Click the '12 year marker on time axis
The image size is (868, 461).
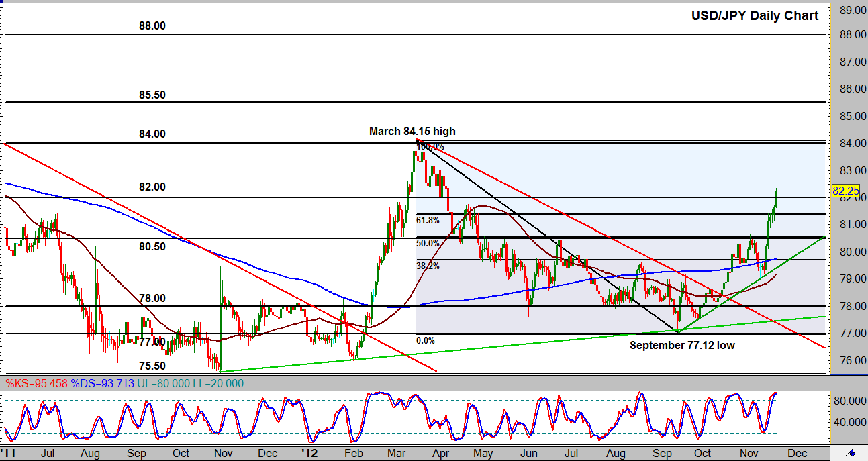(308, 453)
